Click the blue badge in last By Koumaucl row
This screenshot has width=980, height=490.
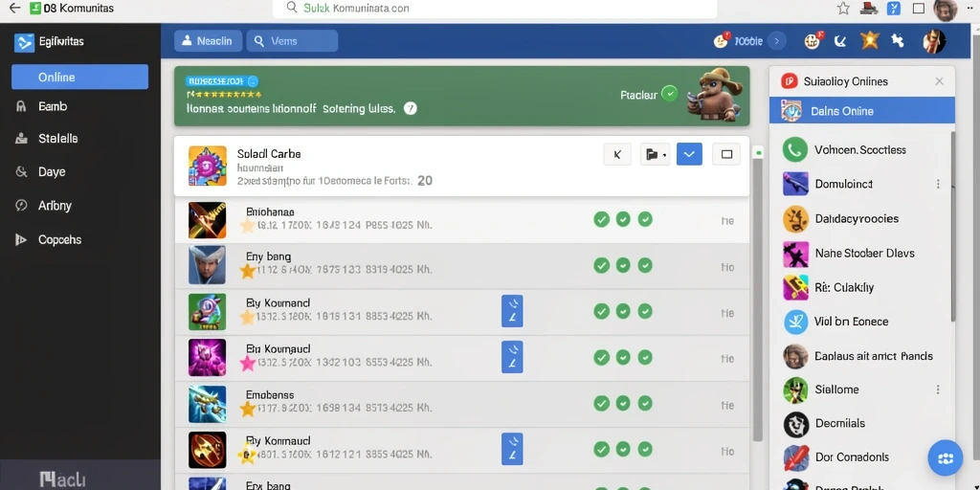click(x=512, y=450)
